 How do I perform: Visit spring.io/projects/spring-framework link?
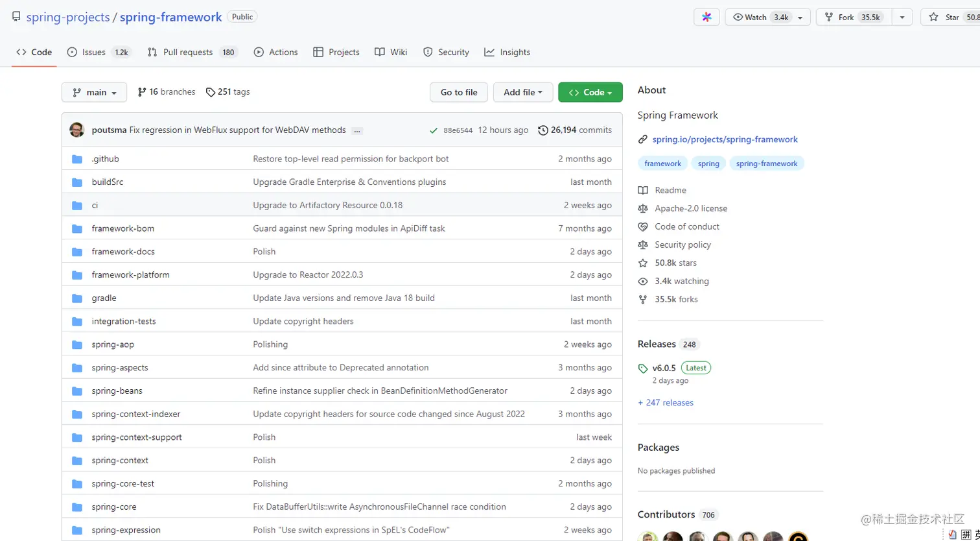pos(724,139)
